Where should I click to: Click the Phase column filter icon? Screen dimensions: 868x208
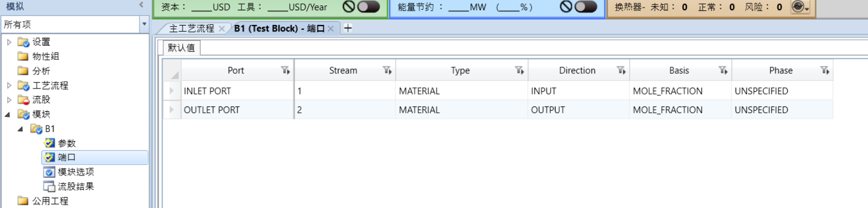pyautogui.click(x=825, y=70)
